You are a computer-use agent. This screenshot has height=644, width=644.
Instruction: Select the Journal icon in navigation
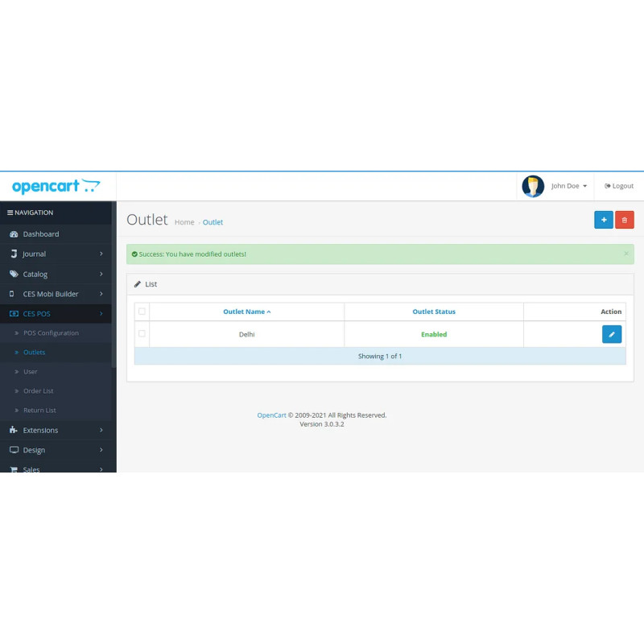tap(14, 254)
